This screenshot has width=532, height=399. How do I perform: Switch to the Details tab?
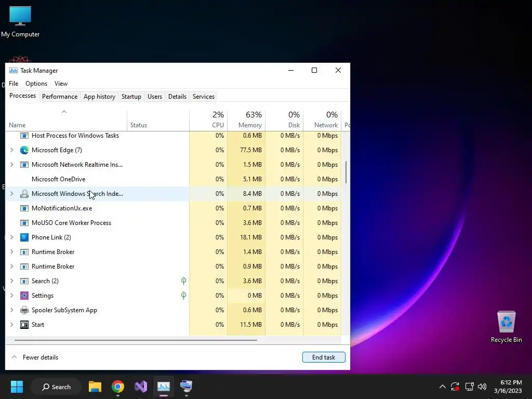178,97
